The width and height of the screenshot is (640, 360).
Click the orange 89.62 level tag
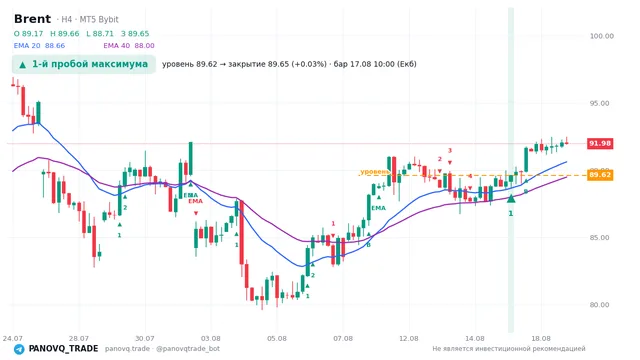[x=600, y=175]
